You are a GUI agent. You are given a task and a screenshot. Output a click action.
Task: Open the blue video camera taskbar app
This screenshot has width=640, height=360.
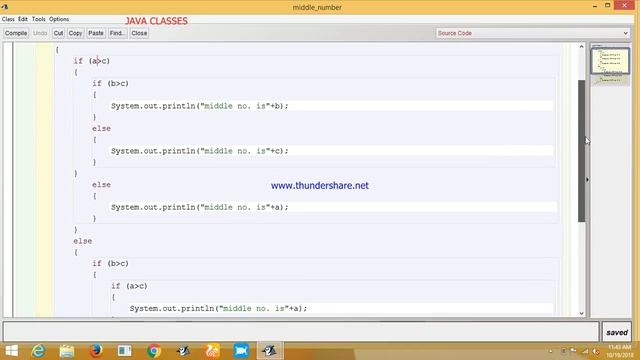coord(241,351)
